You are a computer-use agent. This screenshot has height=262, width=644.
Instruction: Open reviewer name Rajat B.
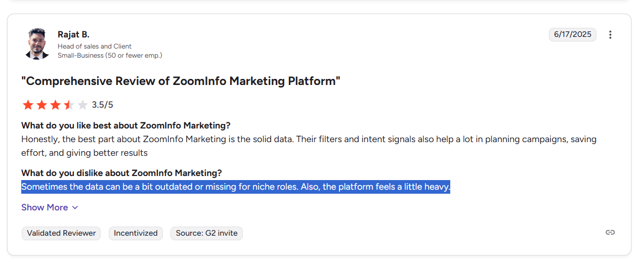click(x=73, y=34)
